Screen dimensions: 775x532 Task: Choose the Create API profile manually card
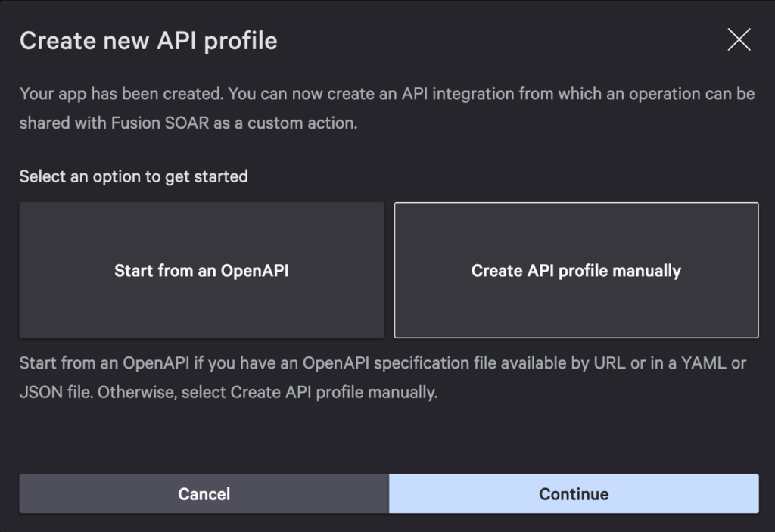[x=576, y=270]
